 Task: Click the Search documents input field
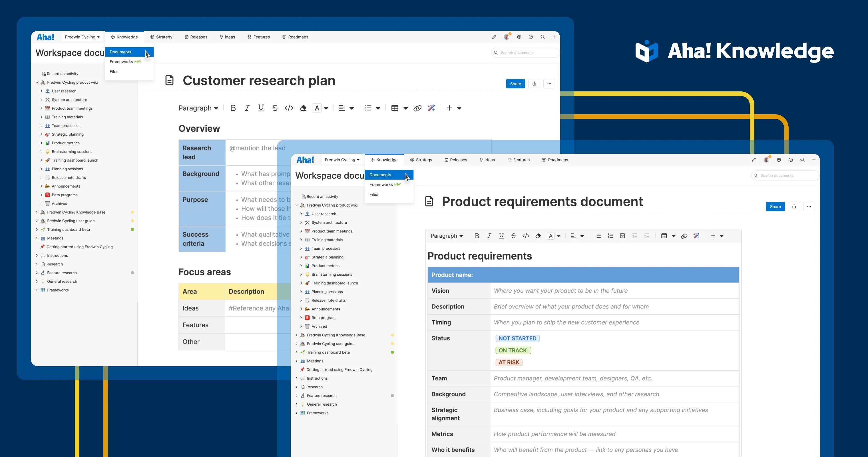(524, 53)
